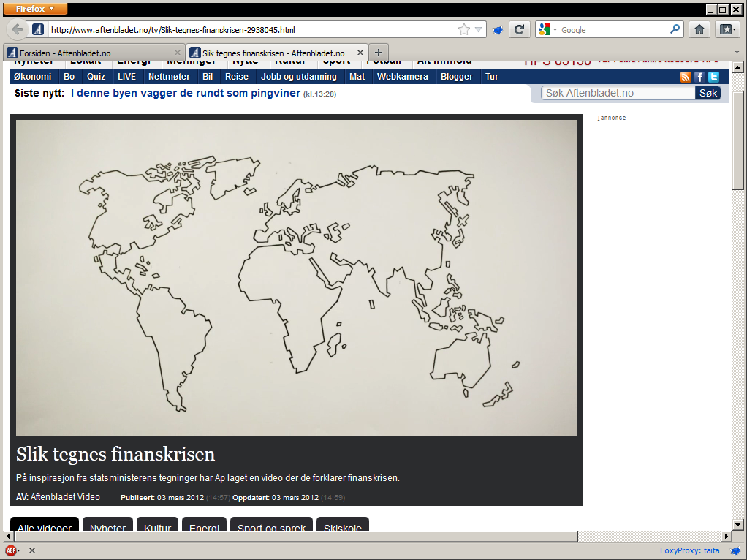
Task: Click the orange RSS feed icon
Action: point(686,77)
